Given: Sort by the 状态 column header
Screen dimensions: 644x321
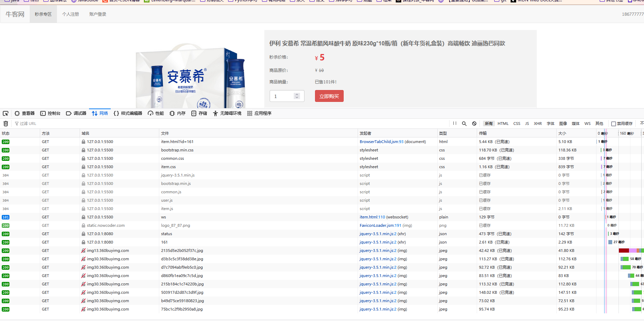Looking at the screenshot, I should [20, 133].
